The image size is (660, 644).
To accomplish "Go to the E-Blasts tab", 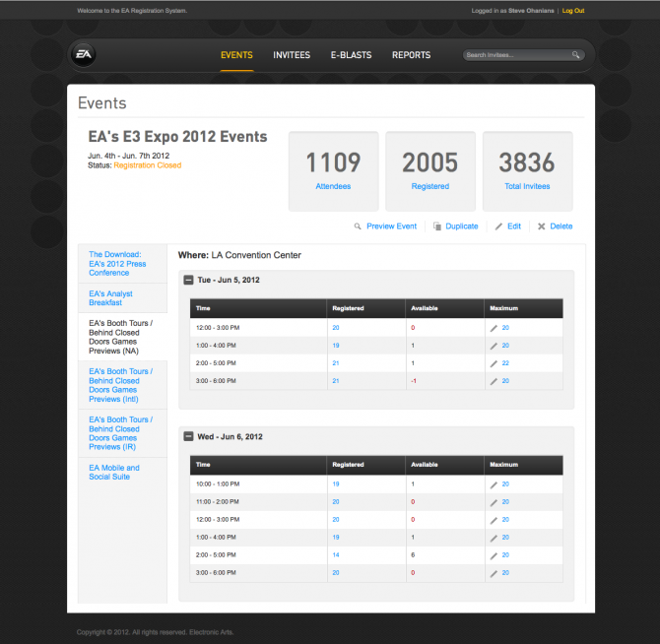I will point(351,55).
